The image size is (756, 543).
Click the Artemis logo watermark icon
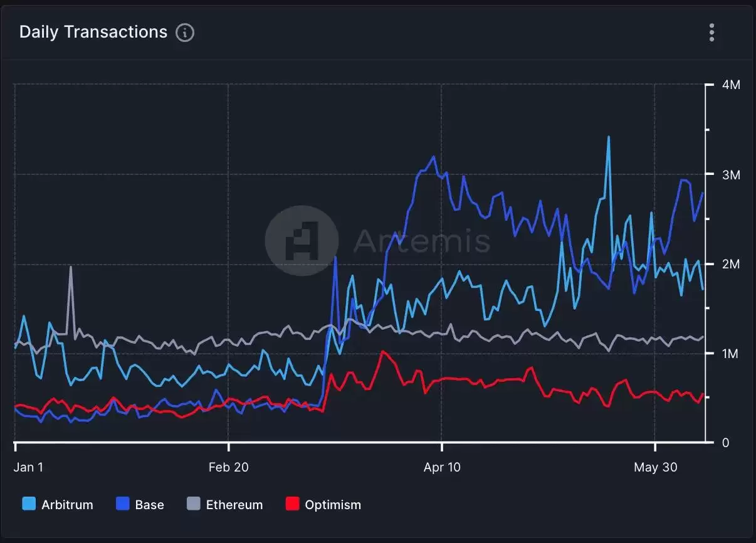(302, 241)
